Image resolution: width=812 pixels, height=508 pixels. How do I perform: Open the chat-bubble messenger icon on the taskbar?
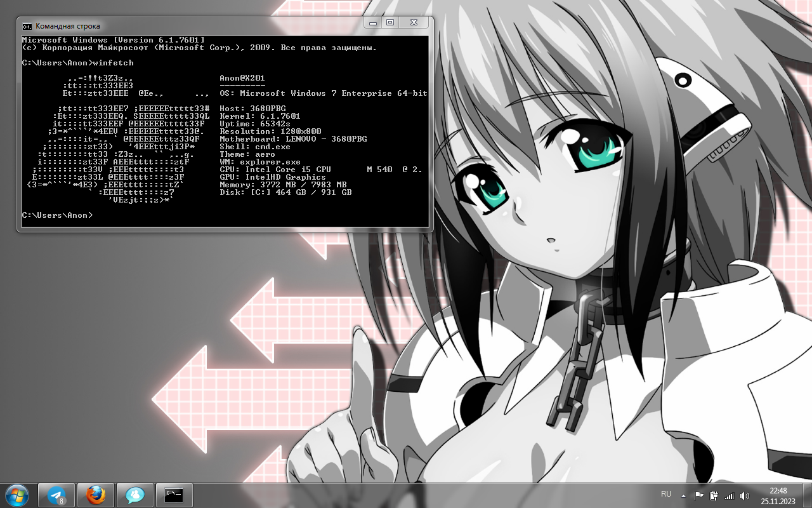tap(134, 495)
